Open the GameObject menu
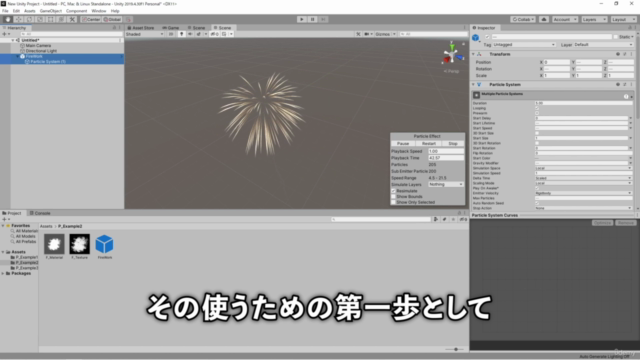640x360 pixels. (x=51, y=11)
